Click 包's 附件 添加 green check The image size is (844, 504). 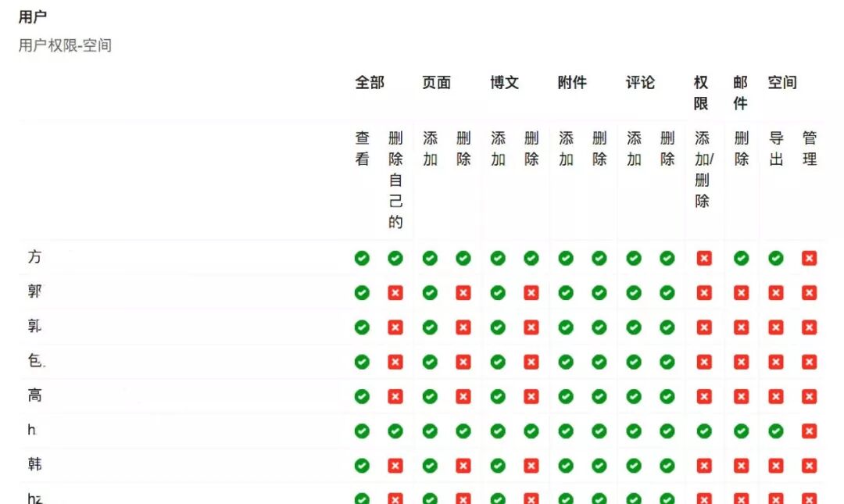[x=566, y=362]
